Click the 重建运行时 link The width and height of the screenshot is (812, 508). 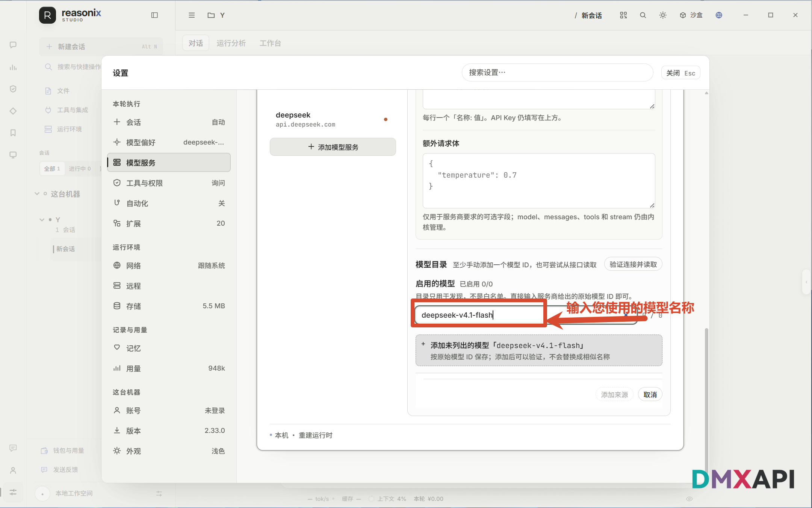(x=315, y=435)
